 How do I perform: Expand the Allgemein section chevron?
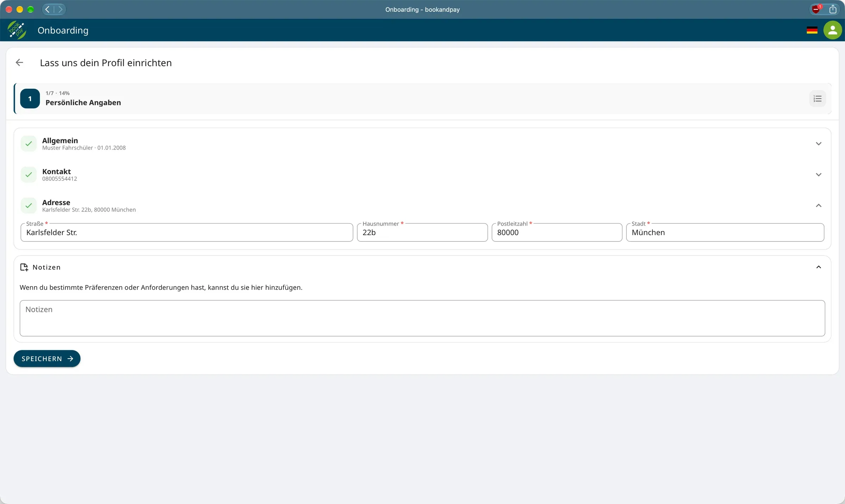819,144
